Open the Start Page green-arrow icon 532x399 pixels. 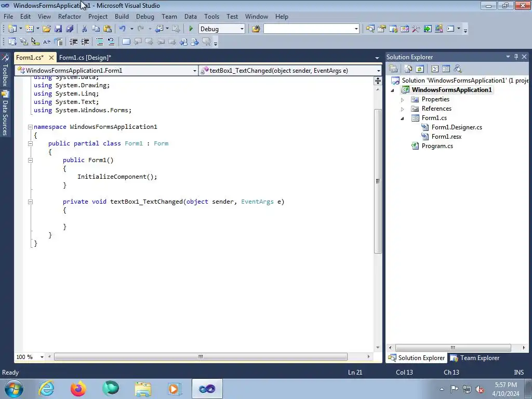coord(428,29)
